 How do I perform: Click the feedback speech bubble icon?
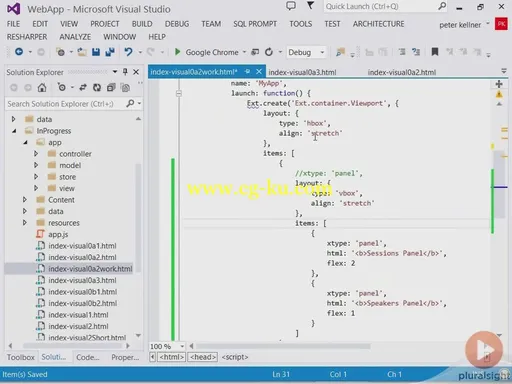(291, 6)
